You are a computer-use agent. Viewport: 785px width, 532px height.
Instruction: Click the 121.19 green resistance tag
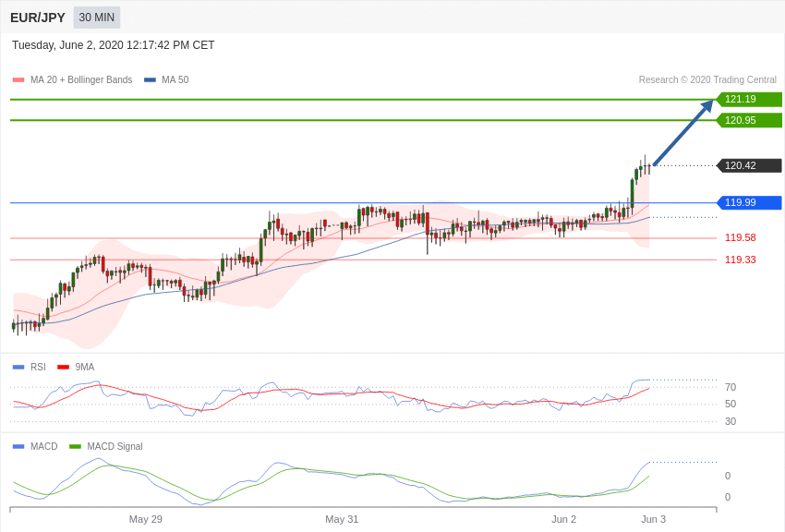749,99
